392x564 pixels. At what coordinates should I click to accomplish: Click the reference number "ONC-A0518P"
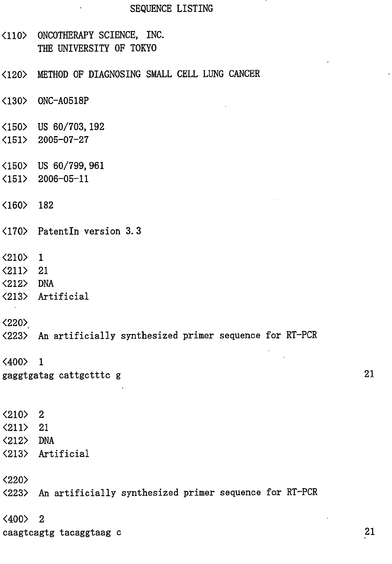click(x=63, y=101)
